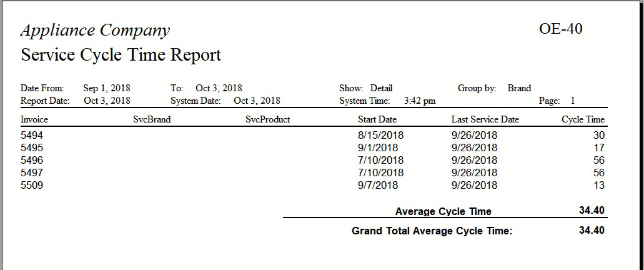Screen dimensions: 644x270
Task: Click the System Time 3:42 pm value
Action: coord(420,101)
